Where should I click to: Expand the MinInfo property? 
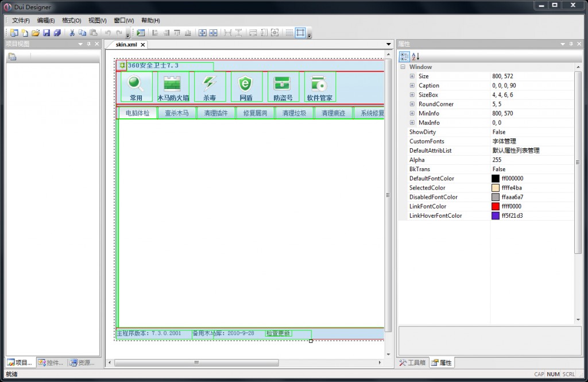tap(412, 113)
